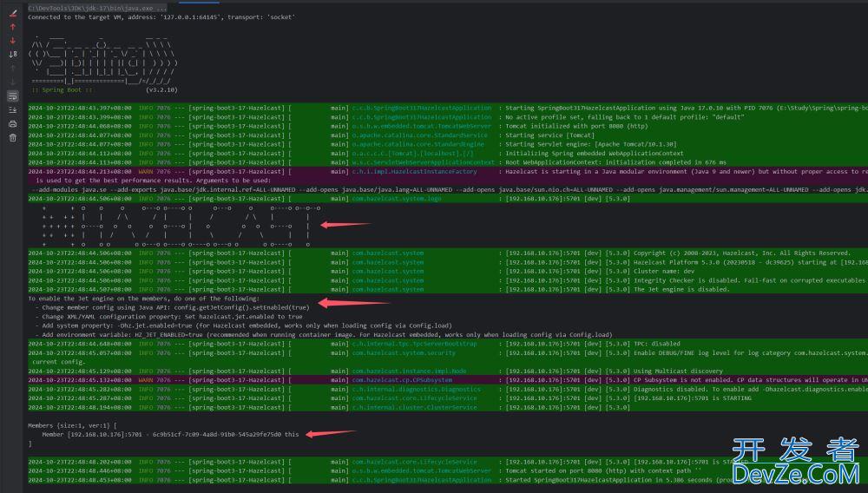The width and height of the screenshot is (868, 493).
Task: Click the greyed up stack trace arrow
Action: [x=13, y=68]
